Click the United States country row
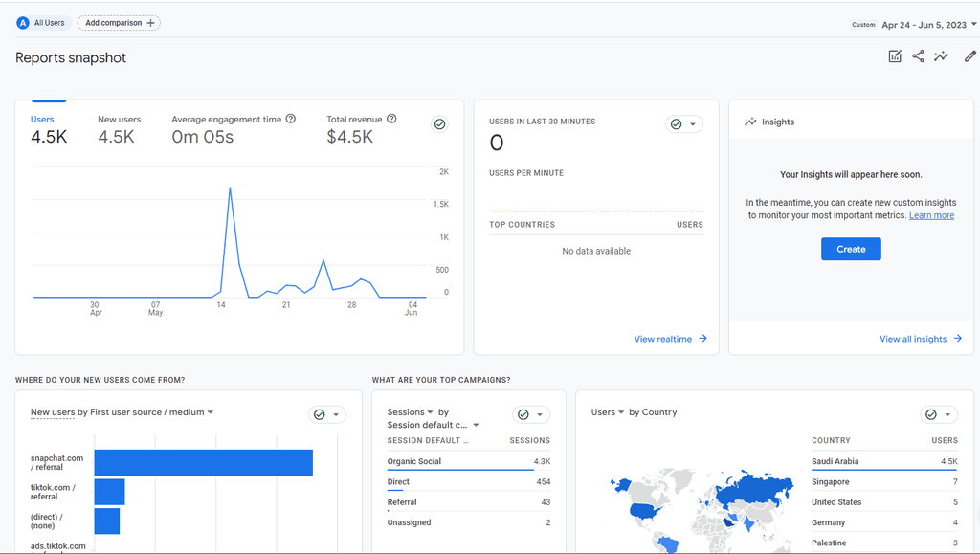The width and height of the screenshot is (980, 554). tap(884, 502)
